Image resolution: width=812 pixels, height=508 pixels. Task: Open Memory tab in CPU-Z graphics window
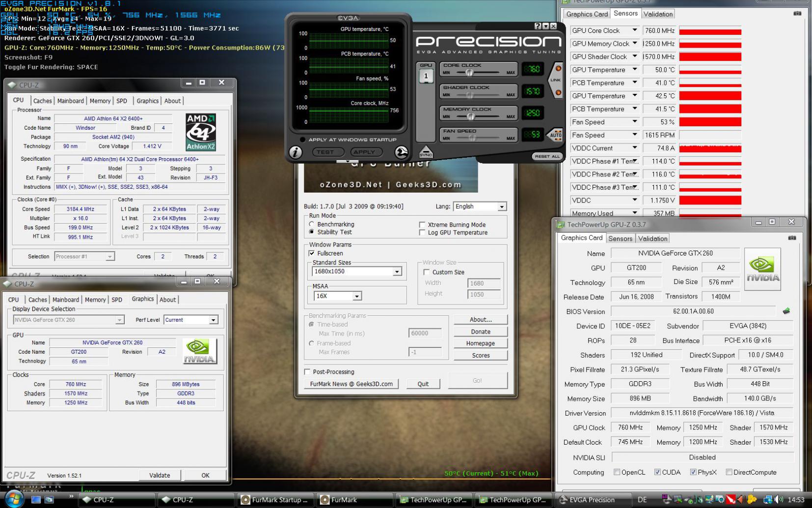tap(95, 300)
